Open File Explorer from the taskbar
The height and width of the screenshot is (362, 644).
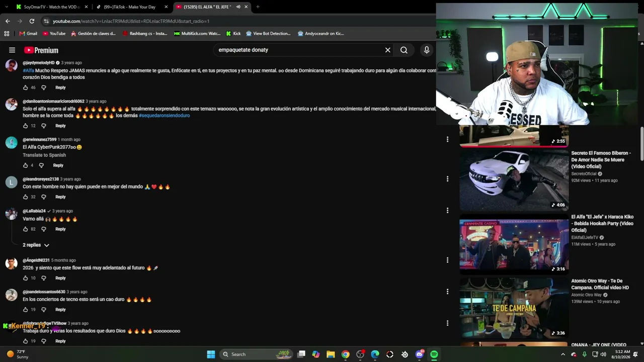pos(331,354)
